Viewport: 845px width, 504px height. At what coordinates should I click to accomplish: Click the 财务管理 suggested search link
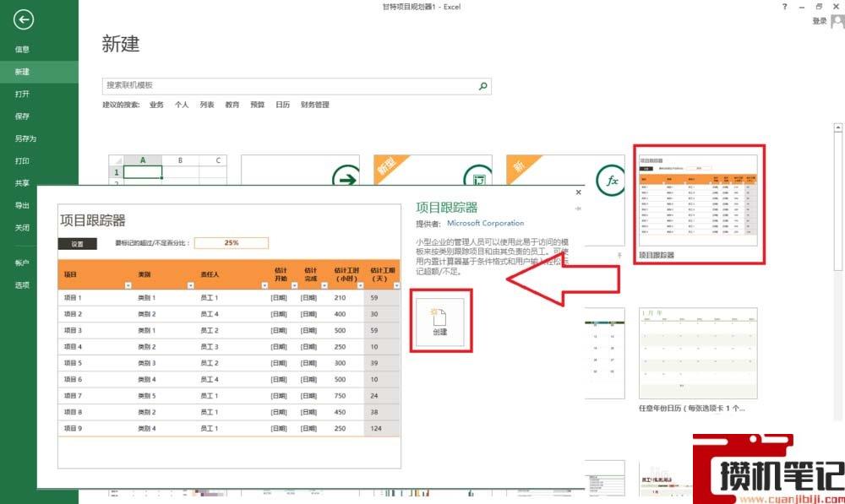(x=314, y=105)
